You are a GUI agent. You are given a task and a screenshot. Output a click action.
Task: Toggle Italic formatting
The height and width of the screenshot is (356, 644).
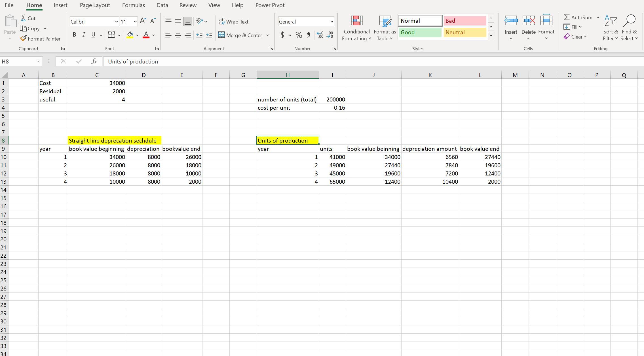point(84,35)
